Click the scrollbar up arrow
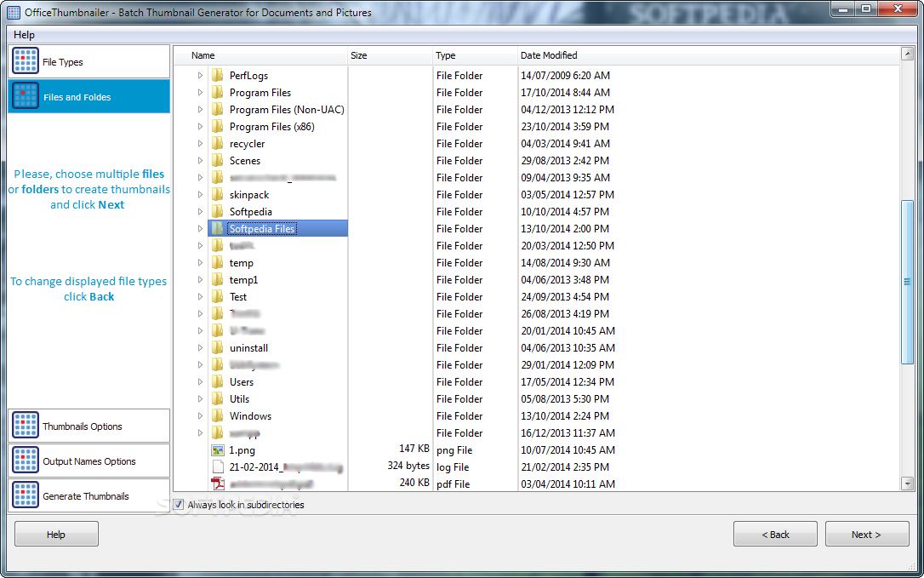 (907, 54)
